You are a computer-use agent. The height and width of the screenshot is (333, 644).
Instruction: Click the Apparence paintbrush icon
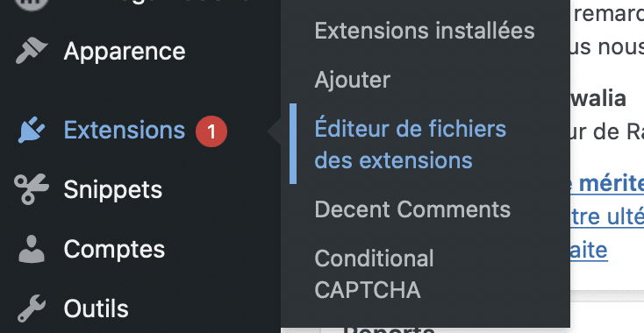coord(32,51)
